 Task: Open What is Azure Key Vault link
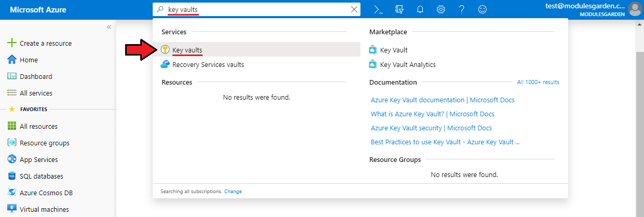coord(433,114)
